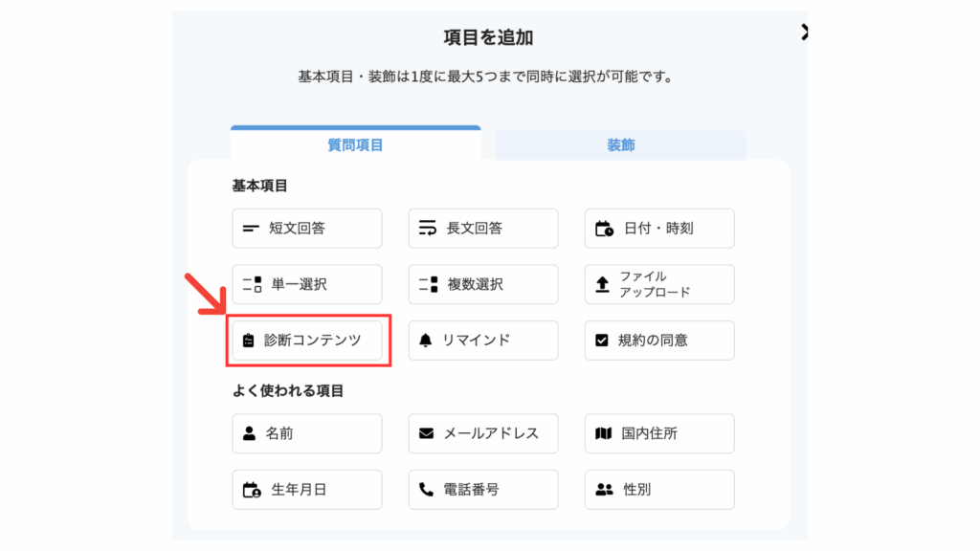Screen dimensions: 980x551
Task: Click the long answer wrap-text icon
Action: point(428,228)
